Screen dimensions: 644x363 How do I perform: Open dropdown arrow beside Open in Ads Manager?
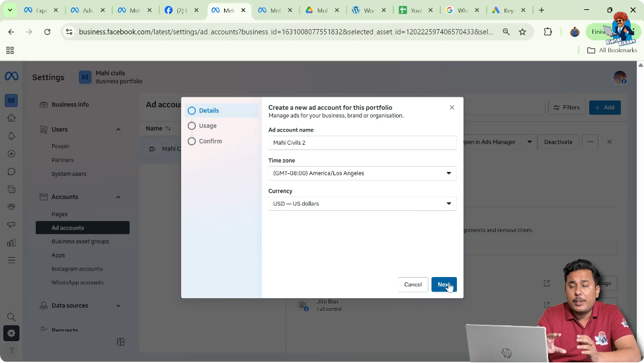pyautogui.click(x=530, y=142)
